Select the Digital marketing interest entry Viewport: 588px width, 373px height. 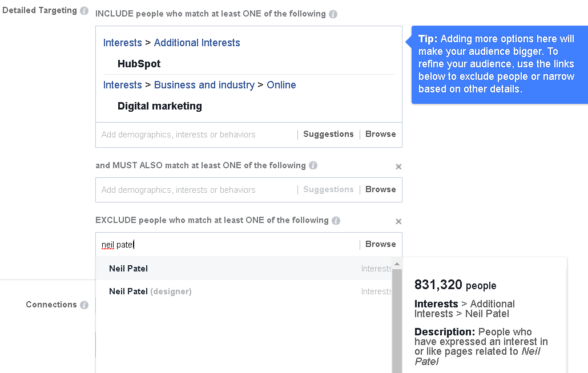(160, 106)
